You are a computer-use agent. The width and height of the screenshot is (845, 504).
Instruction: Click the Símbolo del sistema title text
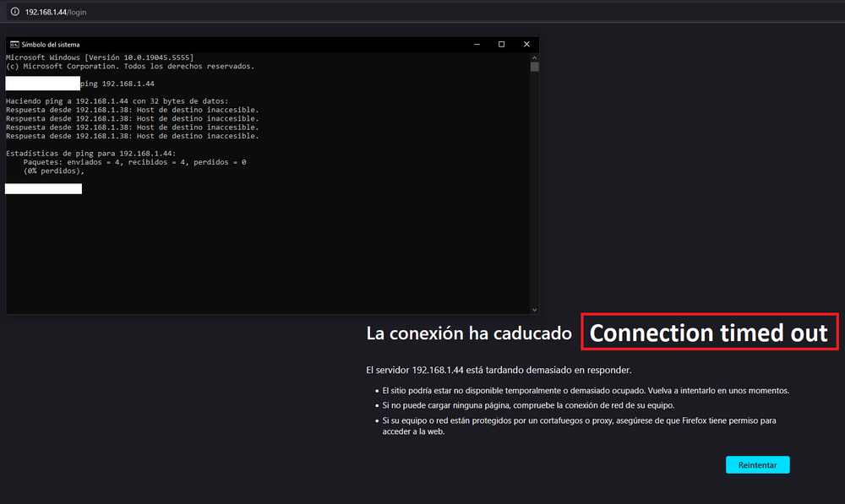(51, 45)
